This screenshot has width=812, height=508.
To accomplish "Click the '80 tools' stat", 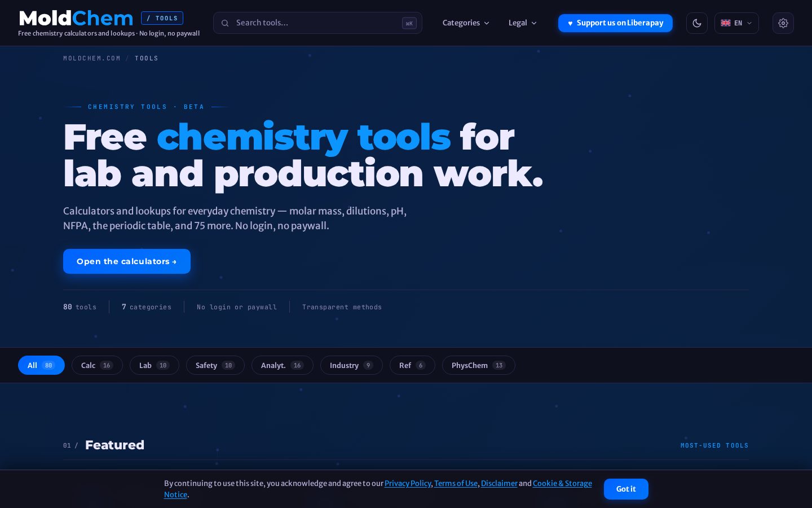I will [80, 307].
